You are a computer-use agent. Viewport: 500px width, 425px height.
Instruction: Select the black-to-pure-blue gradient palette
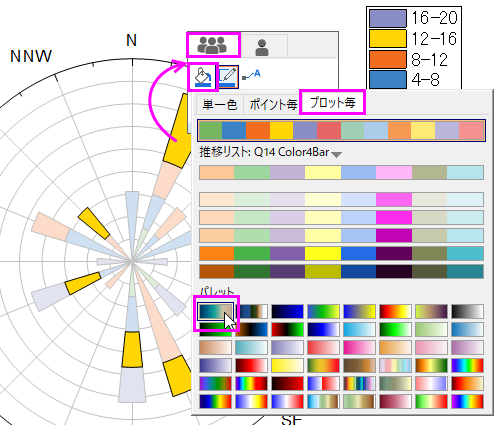(x=287, y=311)
